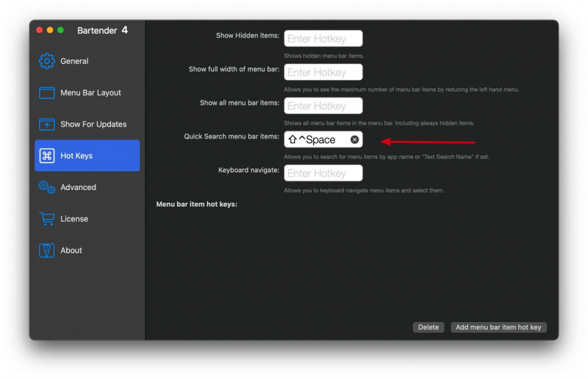Click the About tuxedo icon
The height and width of the screenshot is (379, 588).
pyautogui.click(x=47, y=250)
